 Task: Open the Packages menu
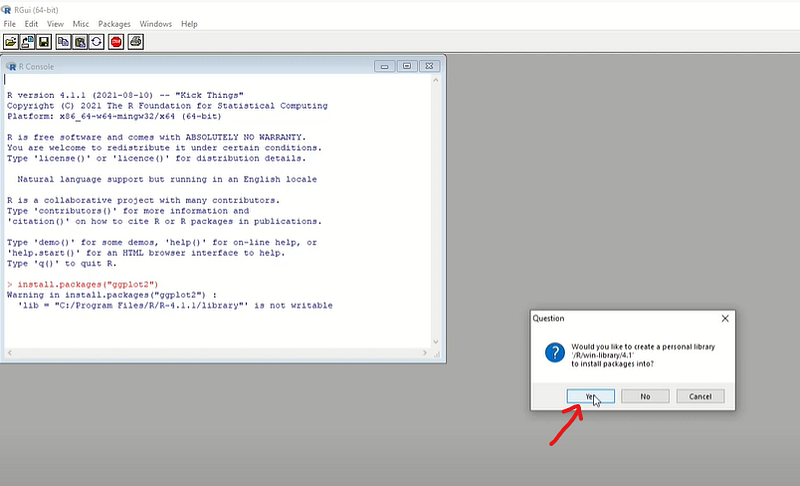click(114, 24)
